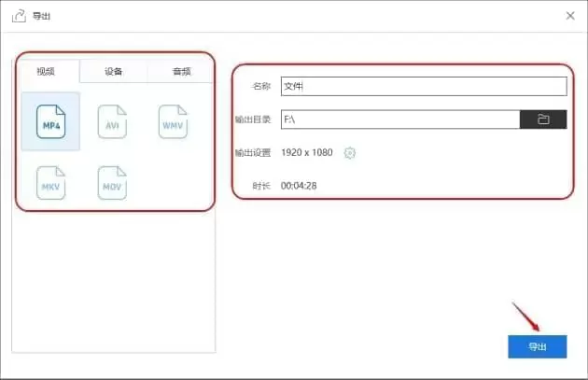
Task: Click the blue 导出 button
Action: point(538,346)
